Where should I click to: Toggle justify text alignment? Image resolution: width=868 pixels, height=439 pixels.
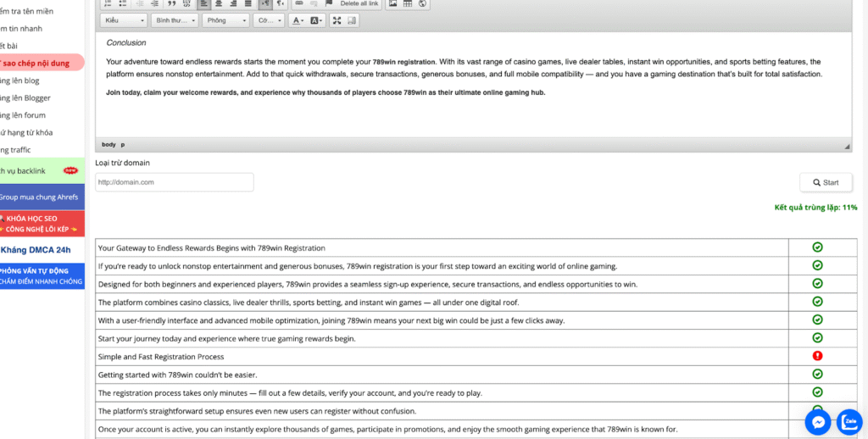[x=248, y=3]
